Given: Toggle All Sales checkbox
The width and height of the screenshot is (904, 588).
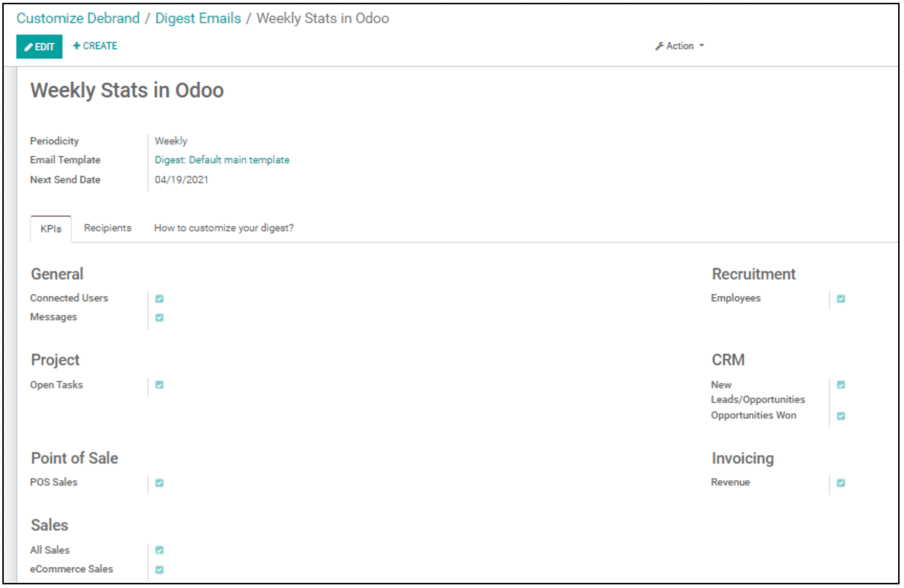Looking at the screenshot, I should (x=159, y=550).
